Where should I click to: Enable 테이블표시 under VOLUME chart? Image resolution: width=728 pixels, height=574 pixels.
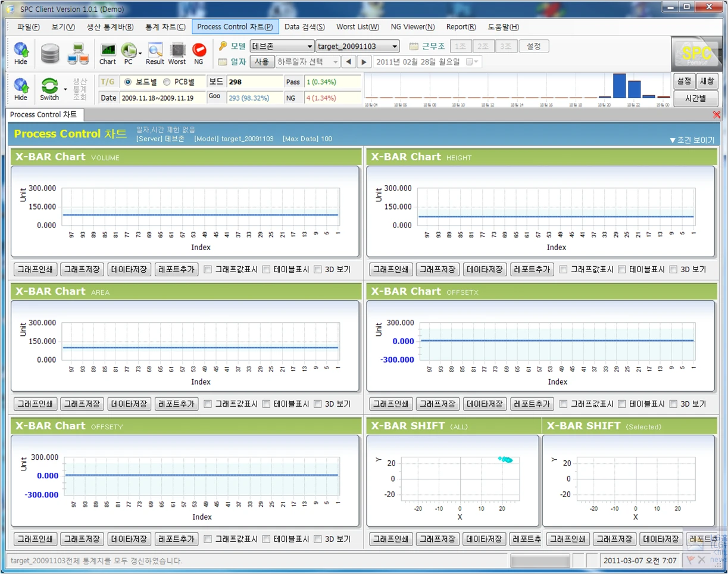point(266,270)
